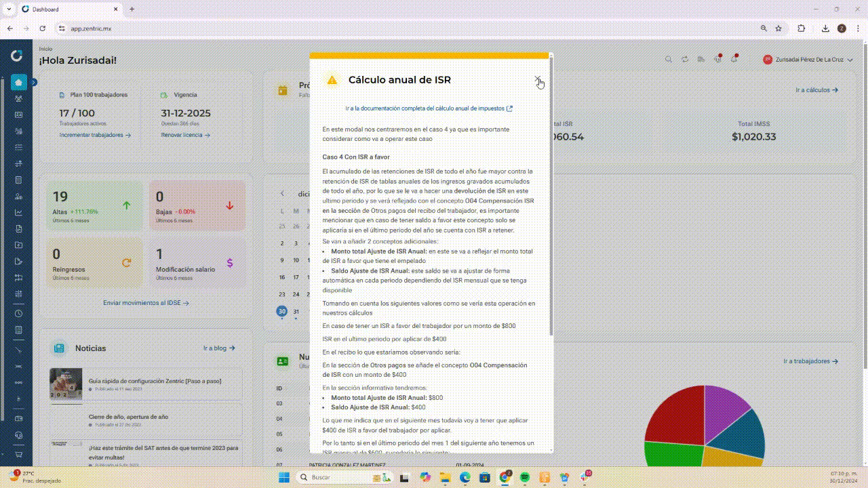Image resolution: width=868 pixels, height=488 pixels.
Task: Click the Renovar licencia link
Action: tap(186, 135)
